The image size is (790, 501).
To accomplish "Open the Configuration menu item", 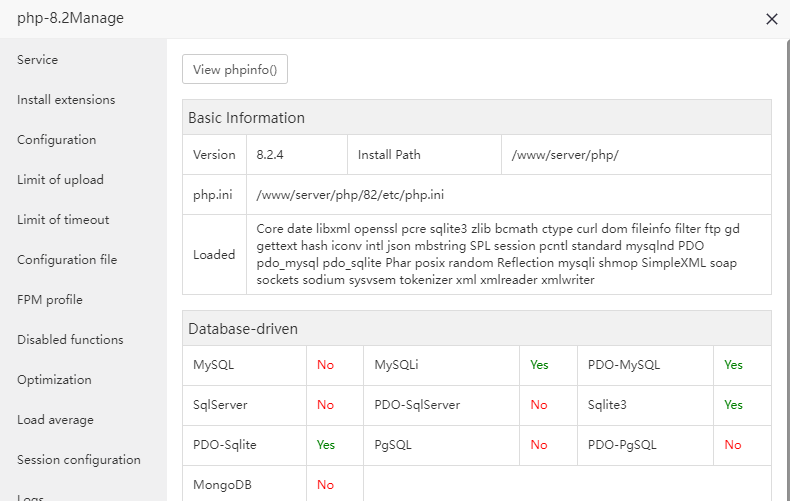I will coord(57,140).
